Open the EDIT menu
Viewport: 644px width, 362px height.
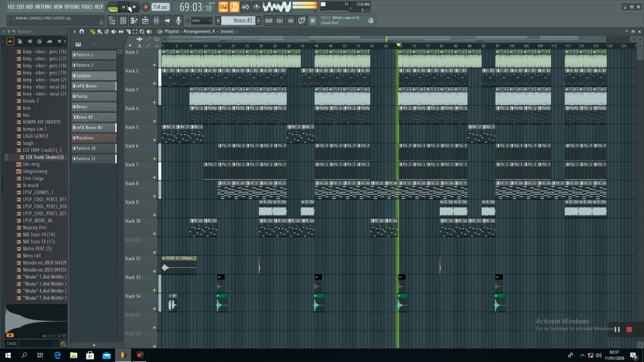21,7
